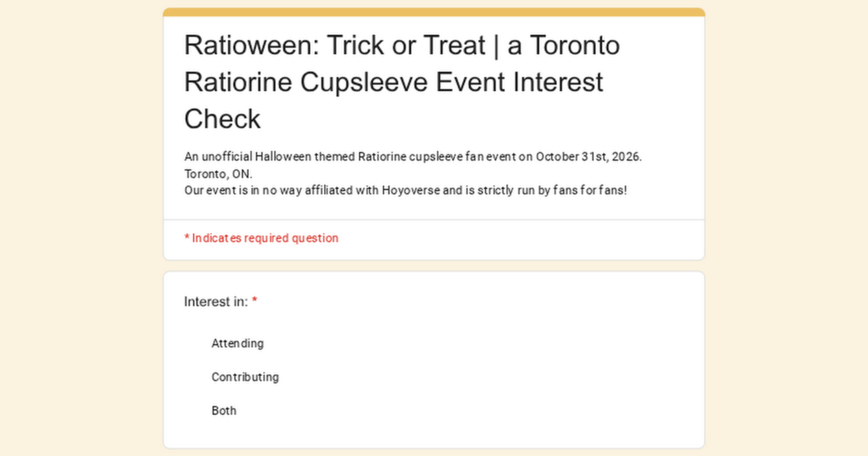Click the "Indicates required question" notice
868x456 pixels.
pos(265,238)
